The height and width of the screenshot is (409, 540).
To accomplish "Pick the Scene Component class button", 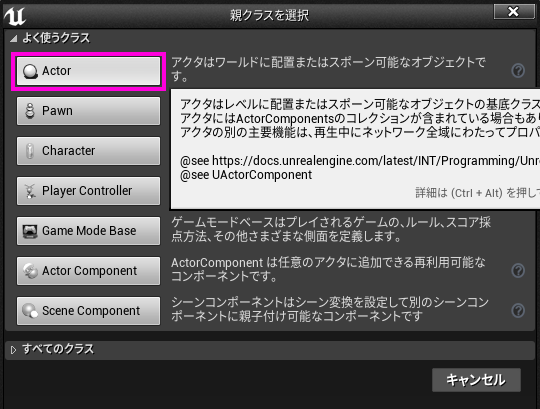I will pyautogui.click(x=89, y=311).
